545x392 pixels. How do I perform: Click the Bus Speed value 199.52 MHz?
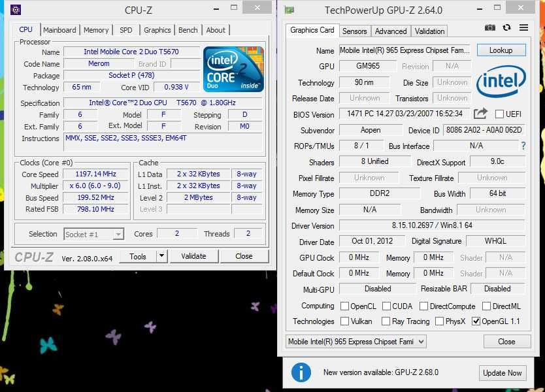(95, 197)
